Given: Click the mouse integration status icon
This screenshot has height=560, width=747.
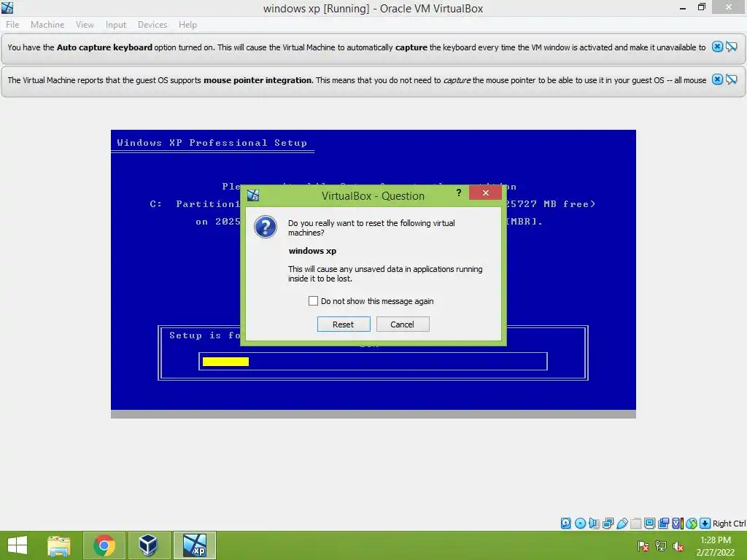Looking at the screenshot, I should pos(692,524).
